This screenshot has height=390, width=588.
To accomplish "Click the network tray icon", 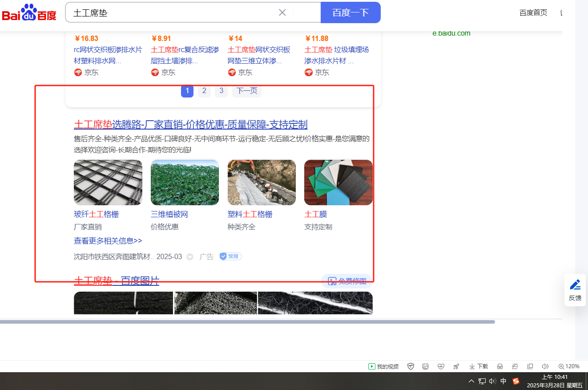I will (x=482, y=381).
